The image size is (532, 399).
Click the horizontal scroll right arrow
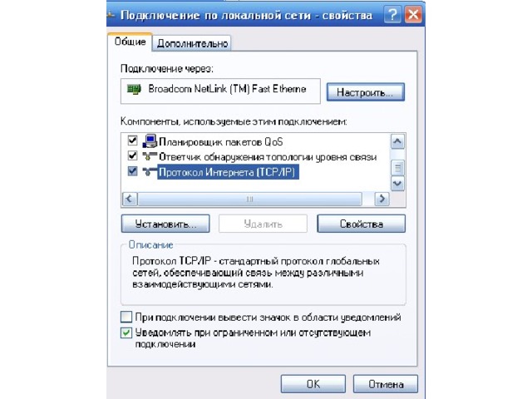[x=382, y=199]
